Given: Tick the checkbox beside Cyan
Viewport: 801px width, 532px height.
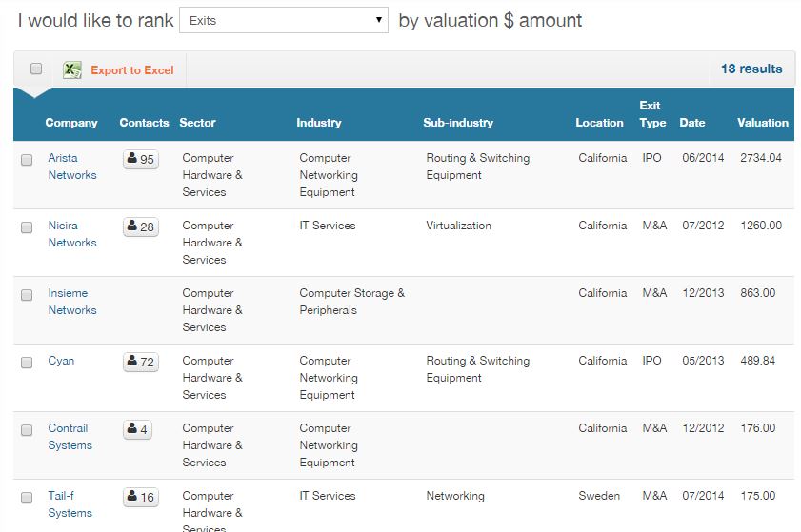Looking at the screenshot, I should point(27,363).
